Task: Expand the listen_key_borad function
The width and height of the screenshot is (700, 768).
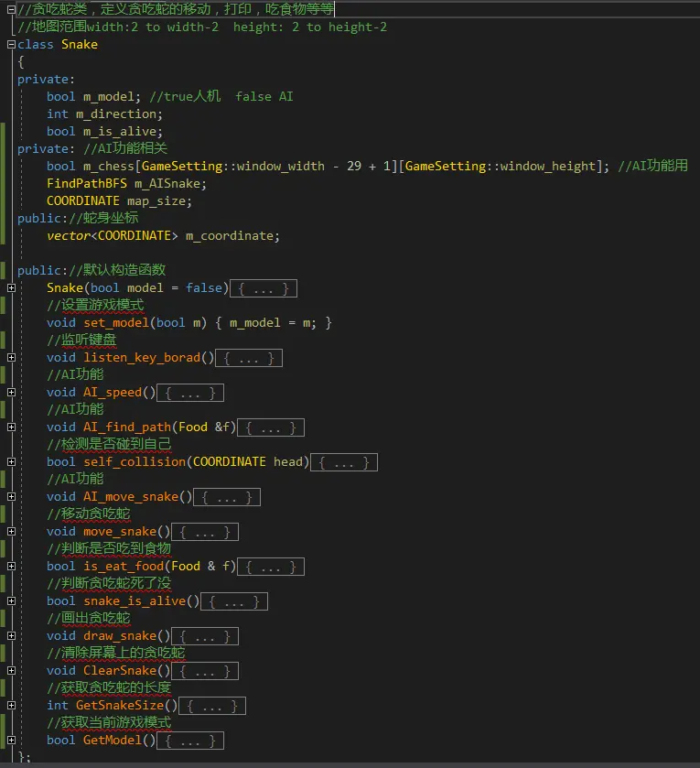Action: [x=11, y=358]
